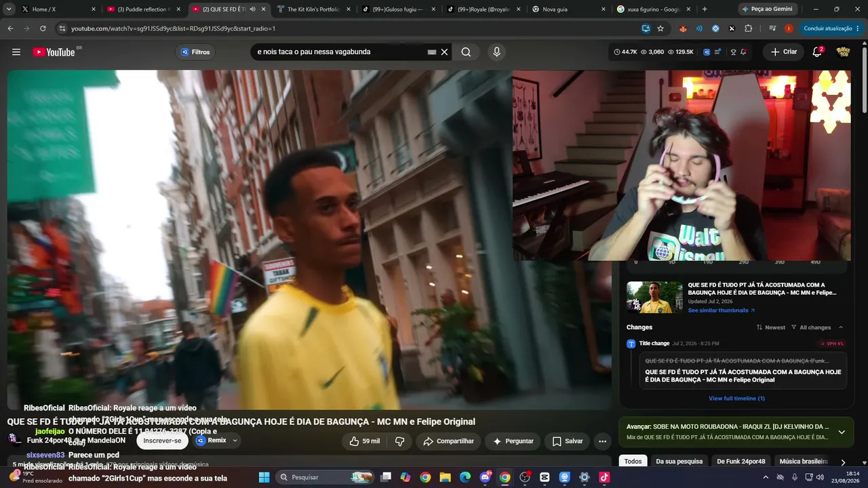
Task: Switch to the Puddle reflection YouTube tab
Action: pos(144,9)
